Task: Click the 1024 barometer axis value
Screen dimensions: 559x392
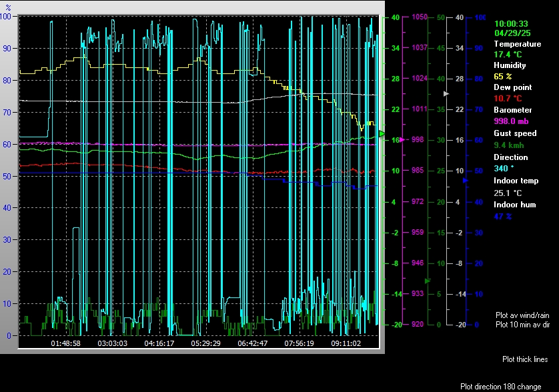Action: pos(420,79)
